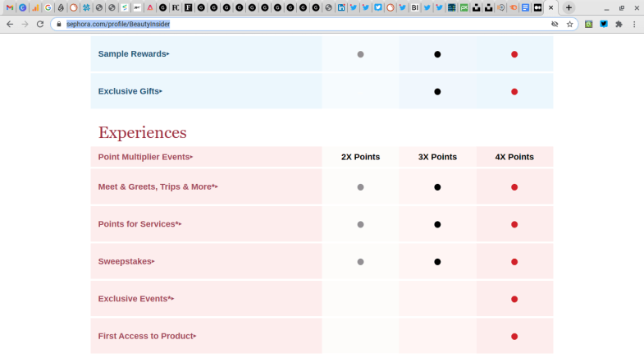The width and height of the screenshot is (644, 363).
Task: Expand Exclusive Events details
Action: (136, 299)
